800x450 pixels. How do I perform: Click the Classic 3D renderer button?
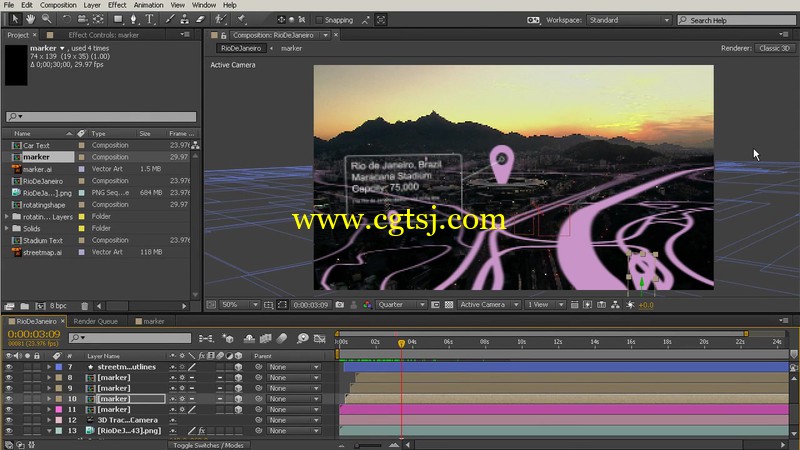[774, 48]
